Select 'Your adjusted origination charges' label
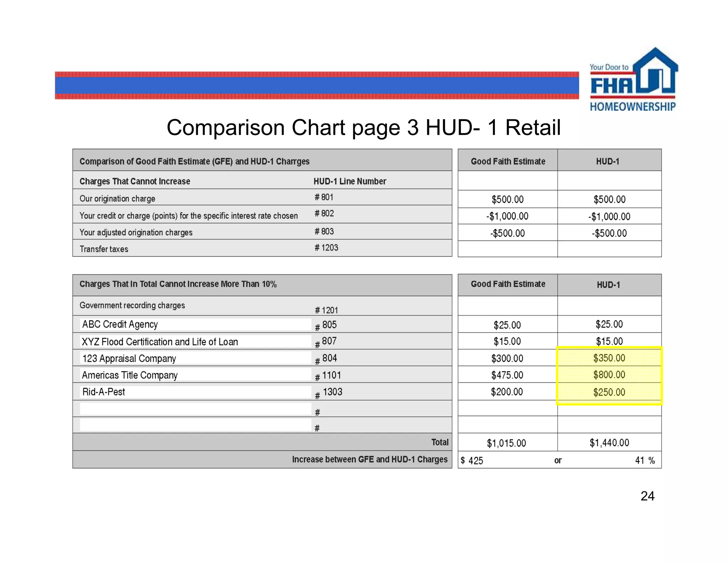 click(x=136, y=232)
